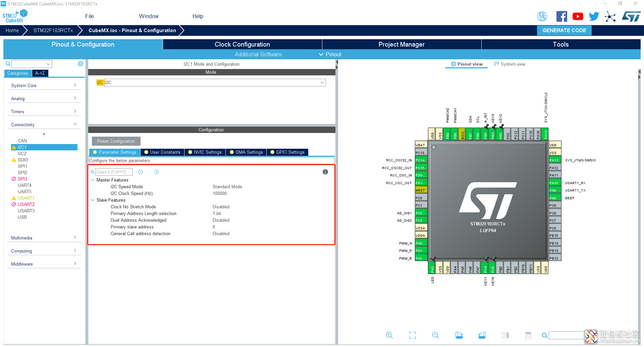644x347 pixels.
Task: Select the NRST pin
Action: pos(421,190)
